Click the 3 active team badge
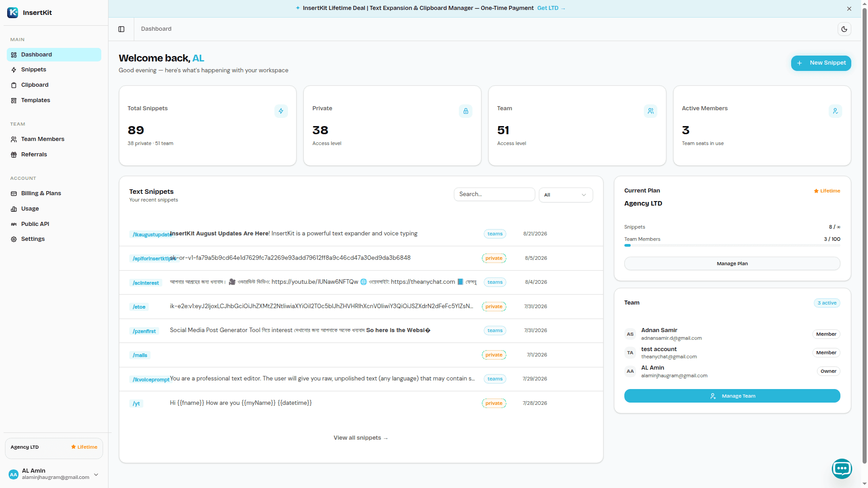This screenshot has height=488, width=868. tap(827, 303)
